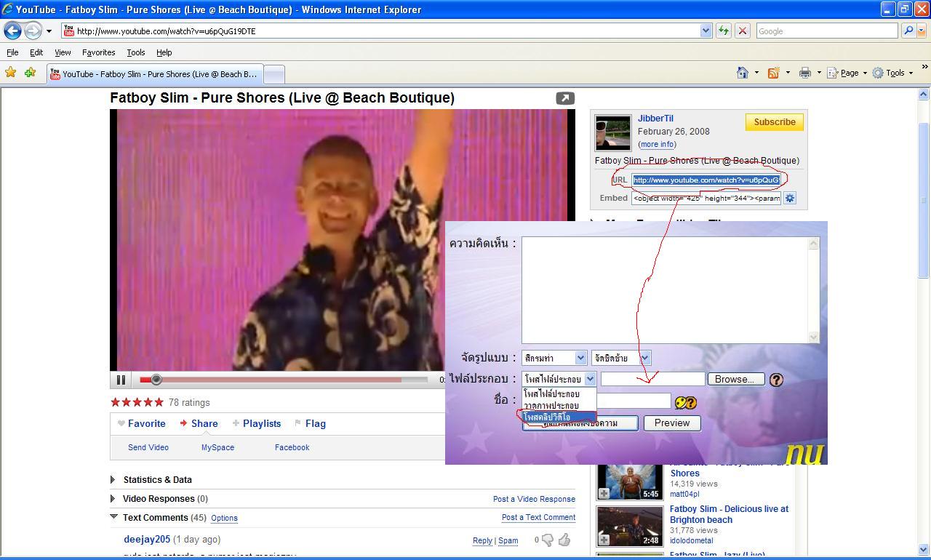Image resolution: width=931 pixels, height=560 pixels.
Task: Share the video to Facebook
Action: coord(292,447)
